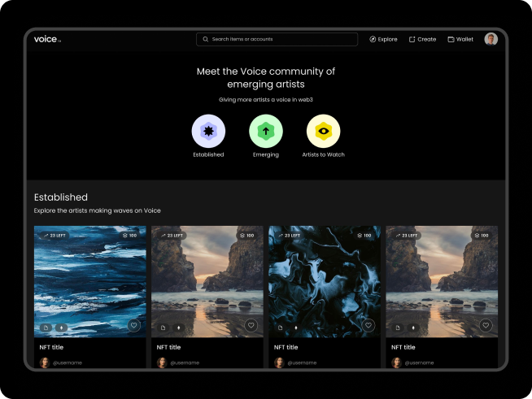Image resolution: width=532 pixels, height=399 pixels.
Task: Click the first card's NFT title link
Action: (52, 347)
